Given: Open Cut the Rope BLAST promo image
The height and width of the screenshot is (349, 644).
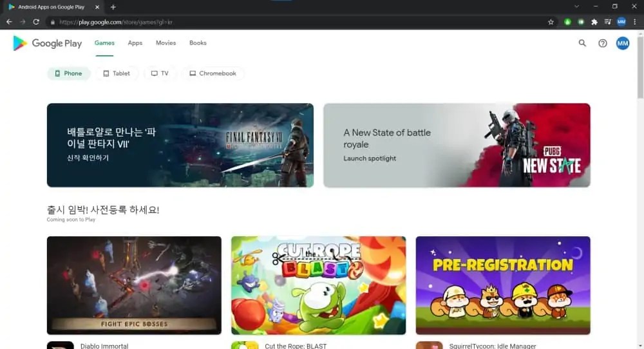Looking at the screenshot, I should [318, 285].
